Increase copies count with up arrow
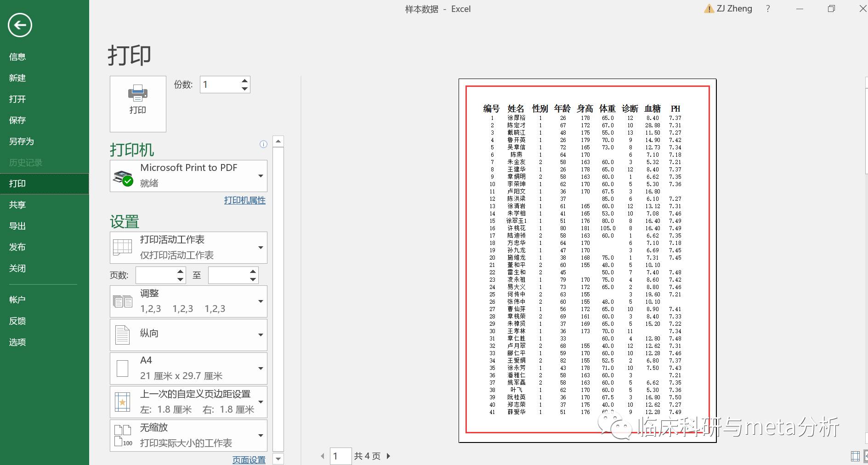This screenshot has width=868, height=465. 244,80
